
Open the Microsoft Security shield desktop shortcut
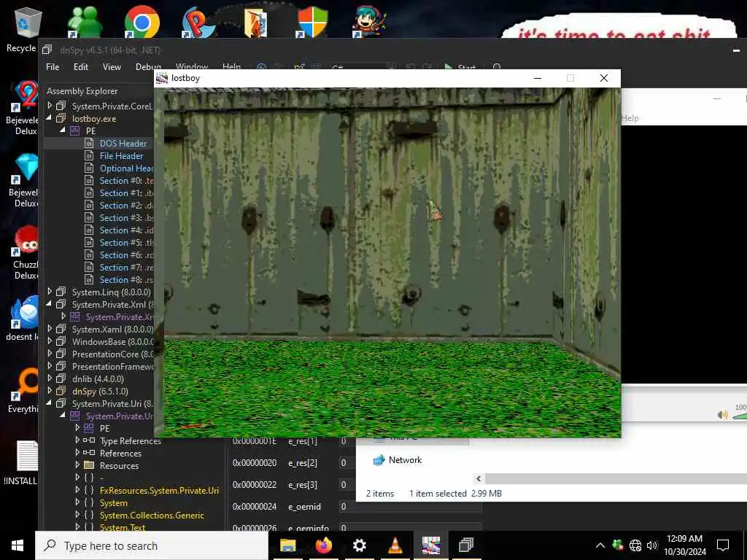(312, 21)
